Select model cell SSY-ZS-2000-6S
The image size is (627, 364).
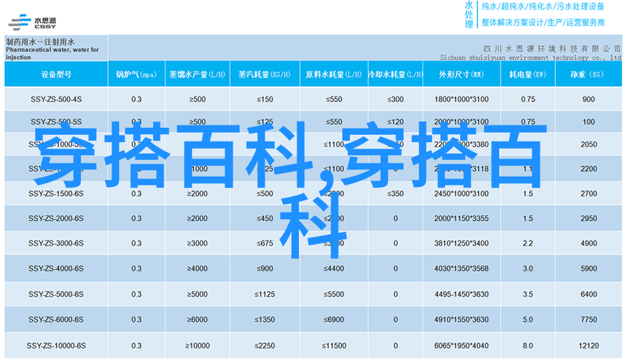click(56, 218)
